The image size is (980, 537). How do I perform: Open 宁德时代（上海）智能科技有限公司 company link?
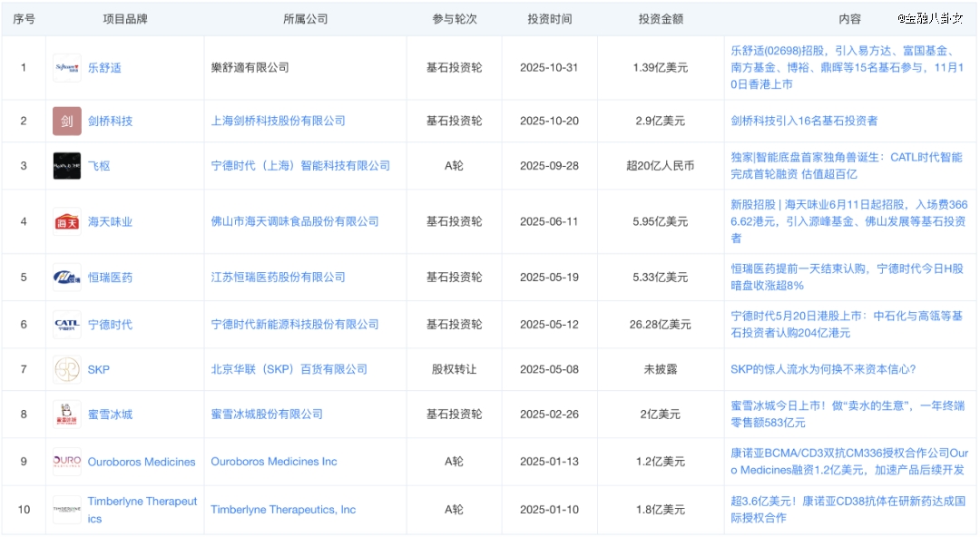(300, 166)
